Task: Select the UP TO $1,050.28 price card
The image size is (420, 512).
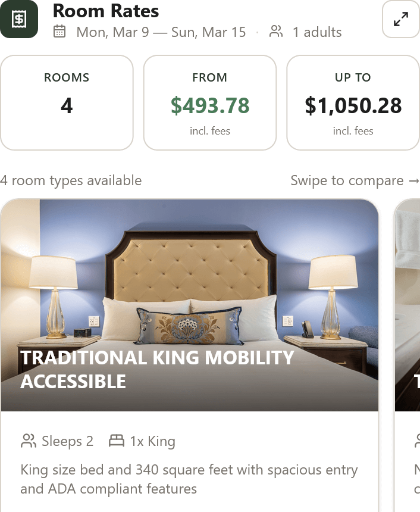Action: 353,102
